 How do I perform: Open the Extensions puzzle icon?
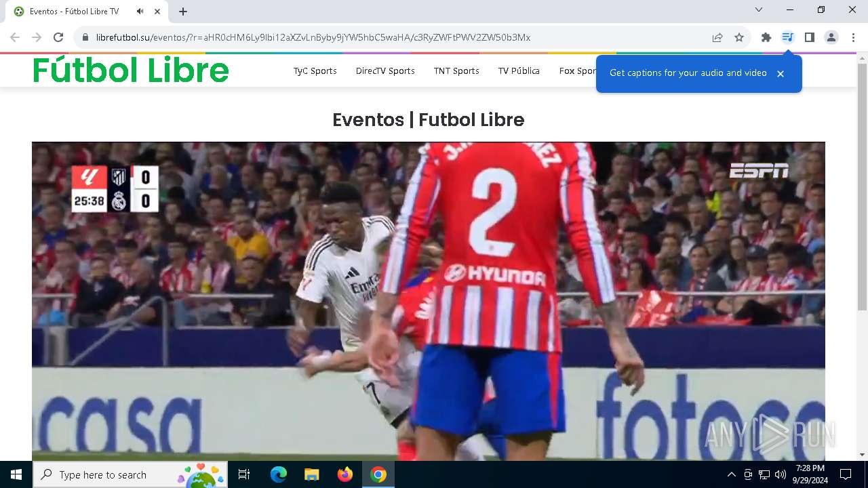[766, 37]
